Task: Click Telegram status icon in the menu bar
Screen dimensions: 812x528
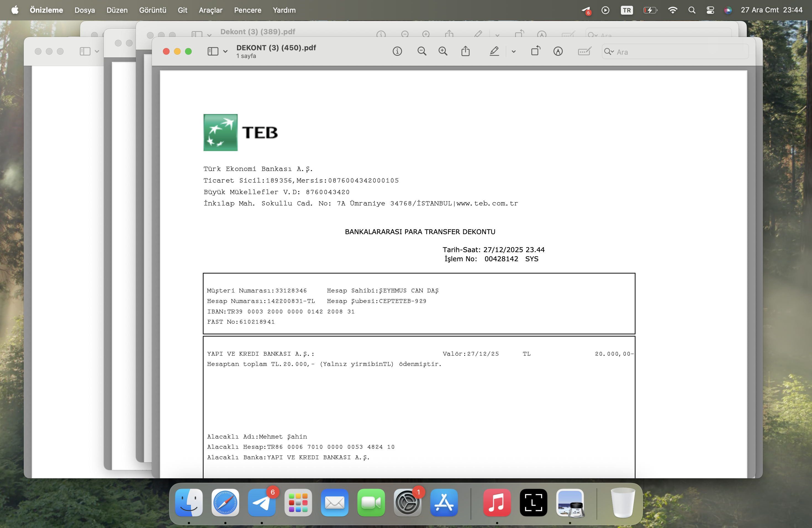Action: coord(586,10)
